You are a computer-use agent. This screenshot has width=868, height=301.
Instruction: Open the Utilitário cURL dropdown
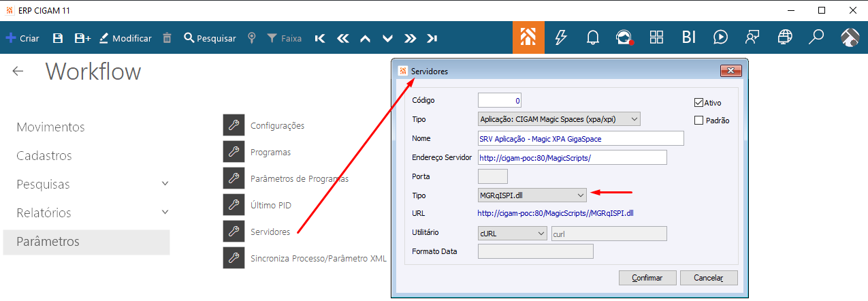[513, 234]
